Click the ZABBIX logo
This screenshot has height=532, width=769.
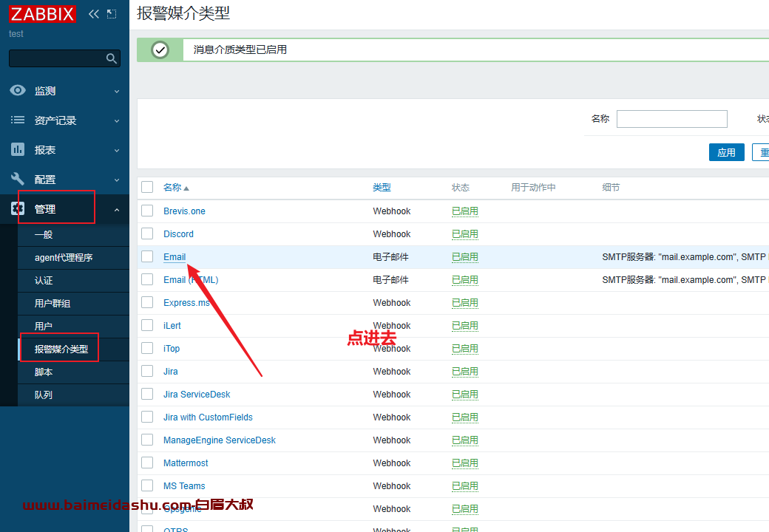tap(43, 14)
